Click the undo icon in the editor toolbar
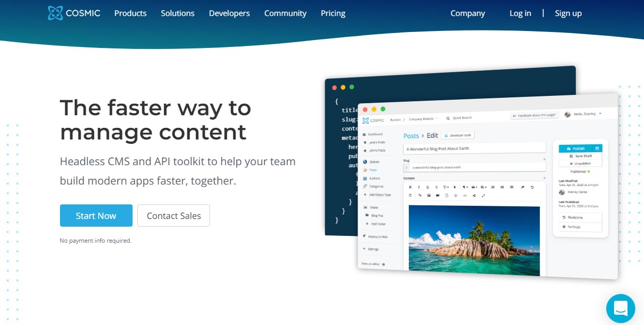 click(x=532, y=187)
